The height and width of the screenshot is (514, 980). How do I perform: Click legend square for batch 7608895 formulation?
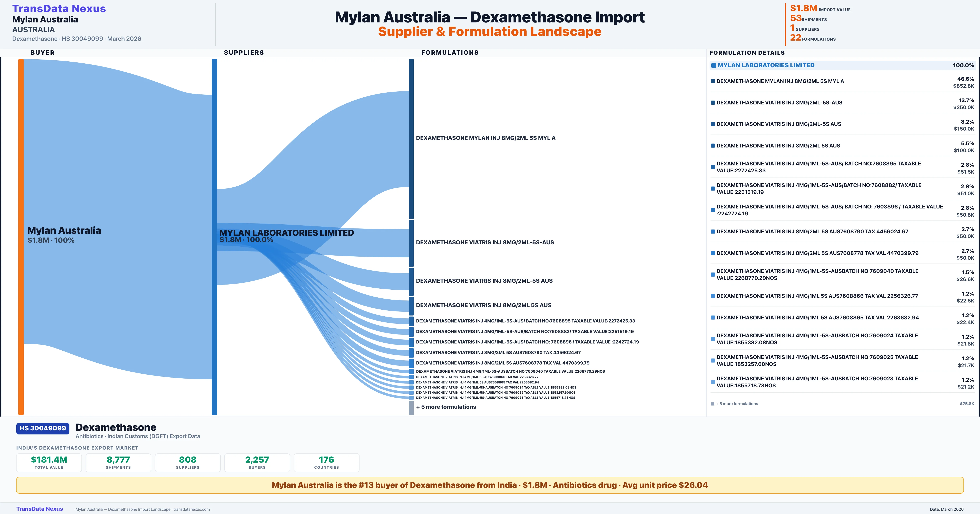coord(713,167)
